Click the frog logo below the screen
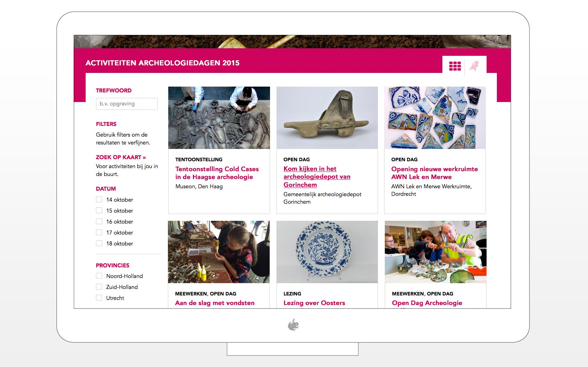588x367 pixels. 293,325
